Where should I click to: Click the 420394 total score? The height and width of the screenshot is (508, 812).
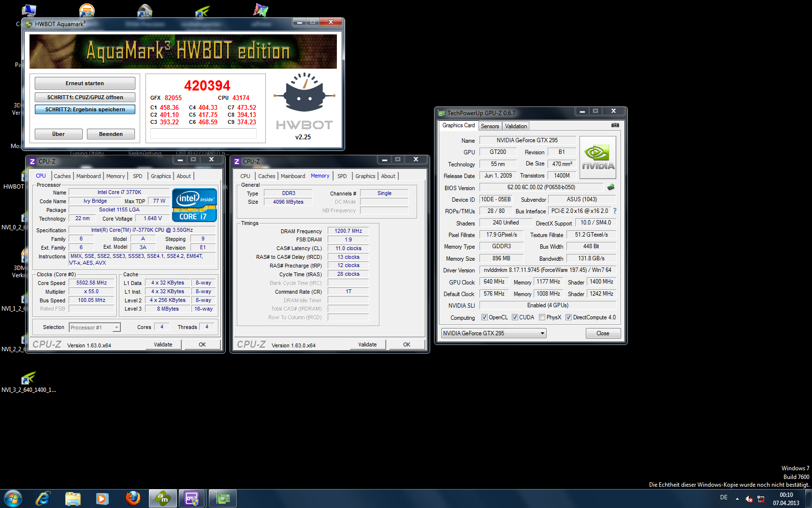point(207,86)
